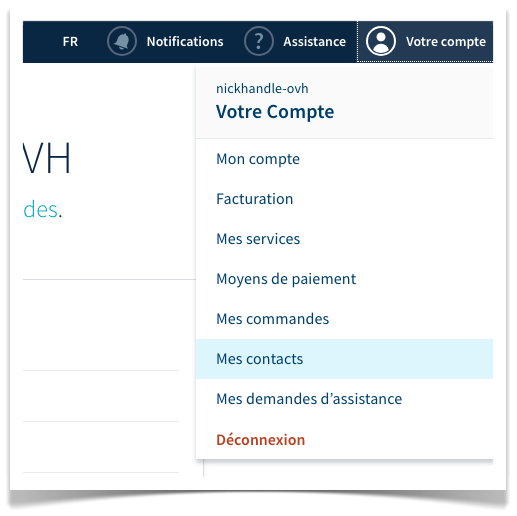Viewport: 517px width, 516px height.
Task: Open Mes services entry
Action: pos(344,239)
